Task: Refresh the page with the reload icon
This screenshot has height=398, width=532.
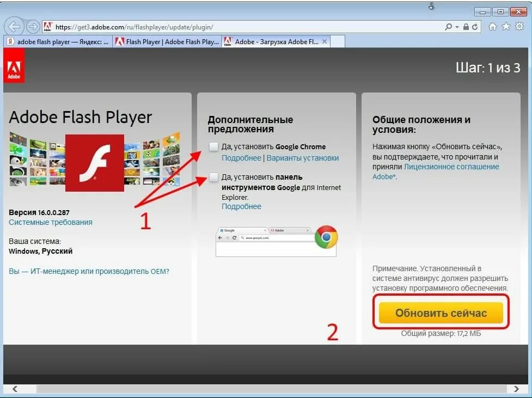Action: point(475,27)
